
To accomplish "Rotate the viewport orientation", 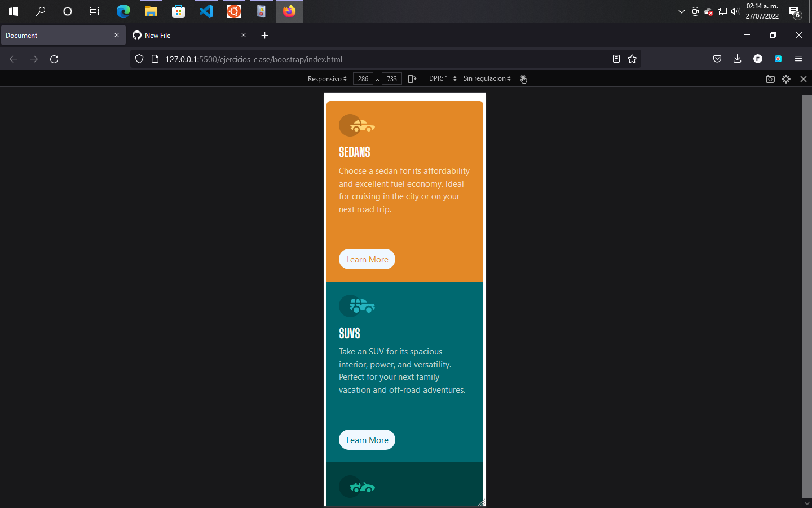I will pyautogui.click(x=412, y=78).
